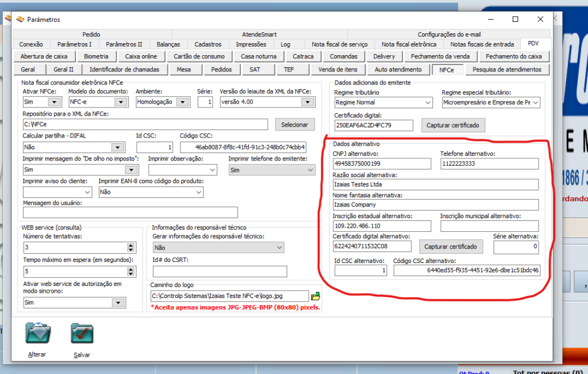Click the Série number field

point(205,102)
